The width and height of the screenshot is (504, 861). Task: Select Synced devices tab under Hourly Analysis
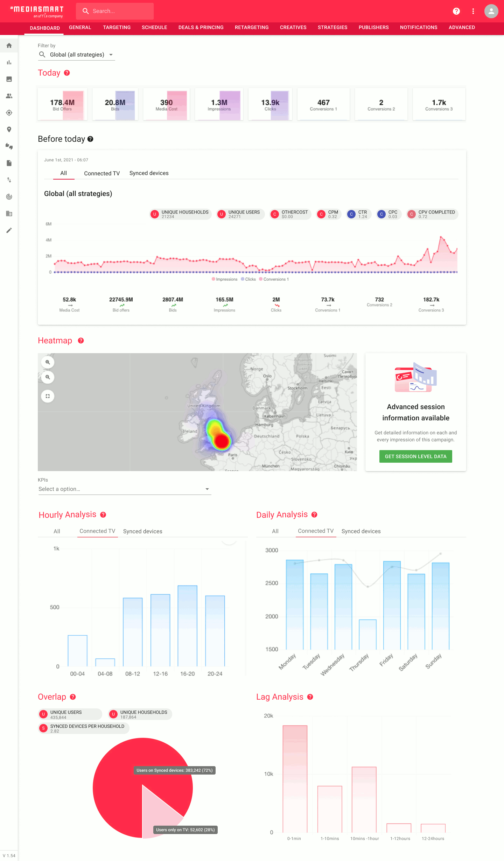142,531
